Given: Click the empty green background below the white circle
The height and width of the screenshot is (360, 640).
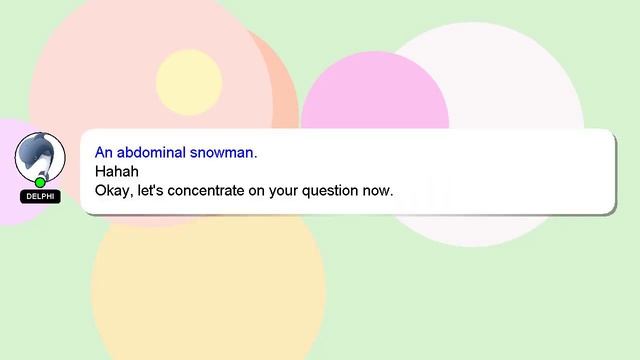Looking at the screenshot, I should pyautogui.click(x=473, y=302).
